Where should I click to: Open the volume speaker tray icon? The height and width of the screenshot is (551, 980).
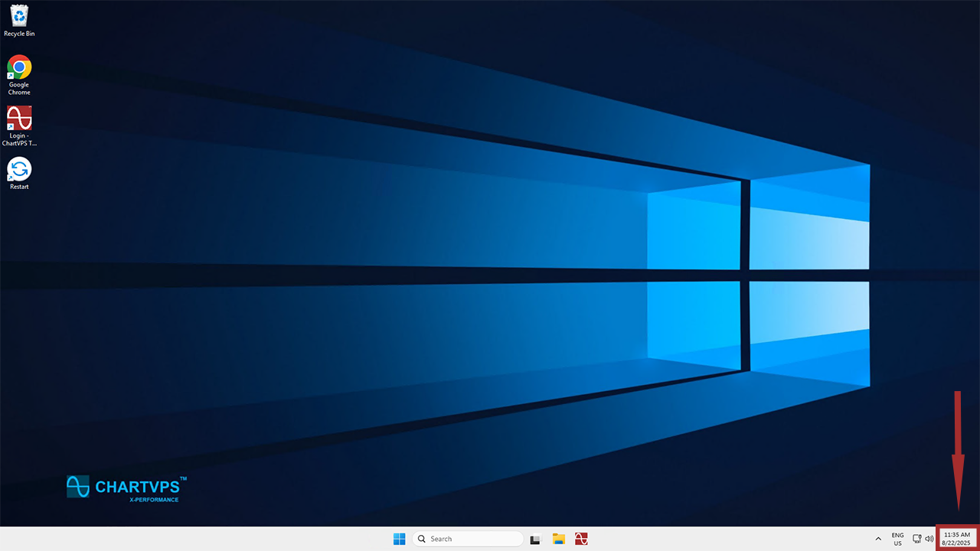(x=929, y=539)
